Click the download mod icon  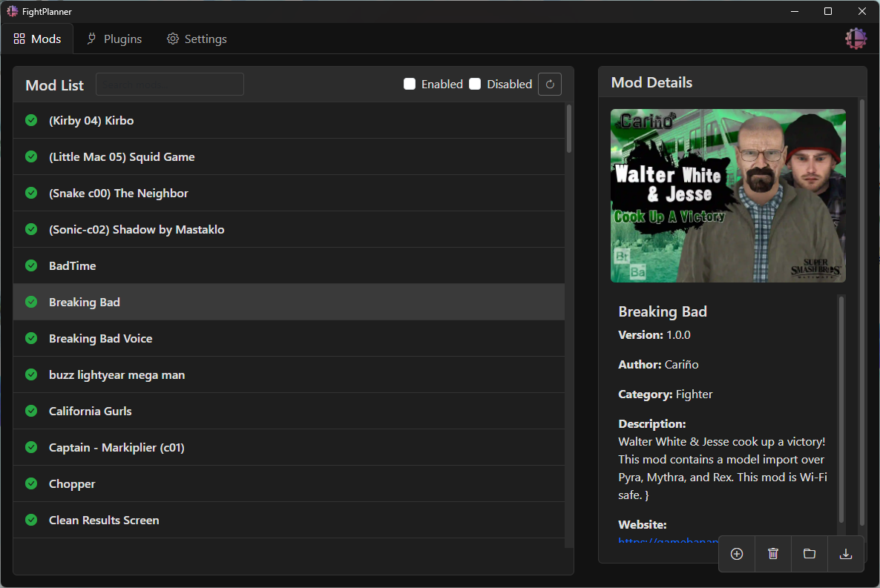846,554
